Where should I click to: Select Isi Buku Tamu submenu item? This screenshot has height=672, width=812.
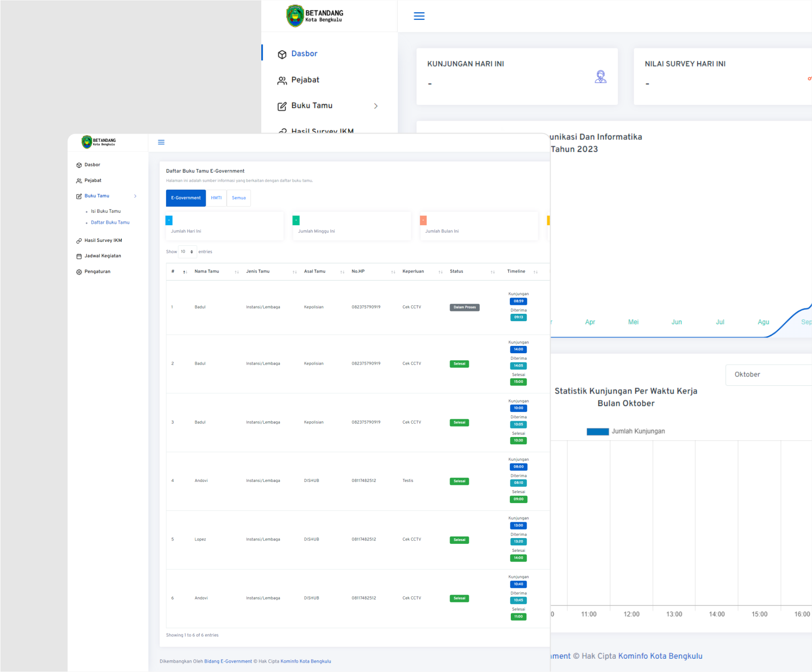pos(106,211)
